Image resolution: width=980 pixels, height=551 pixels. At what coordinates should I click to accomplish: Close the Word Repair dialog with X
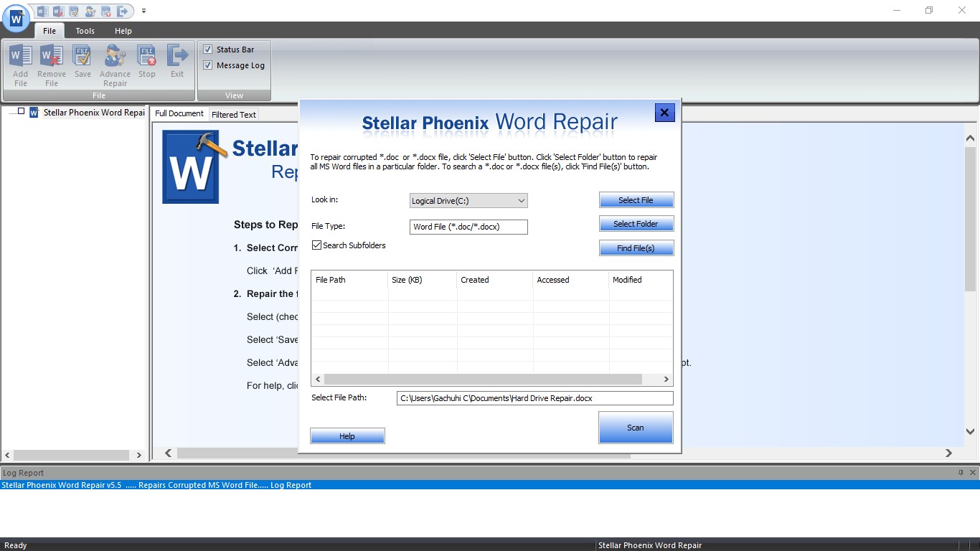[x=664, y=113]
